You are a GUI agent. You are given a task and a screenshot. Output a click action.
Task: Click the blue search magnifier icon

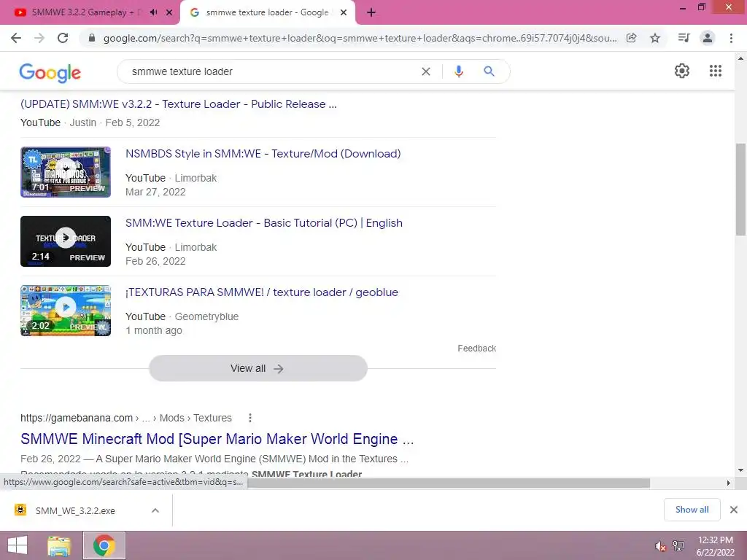pyautogui.click(x=489, y=71)
